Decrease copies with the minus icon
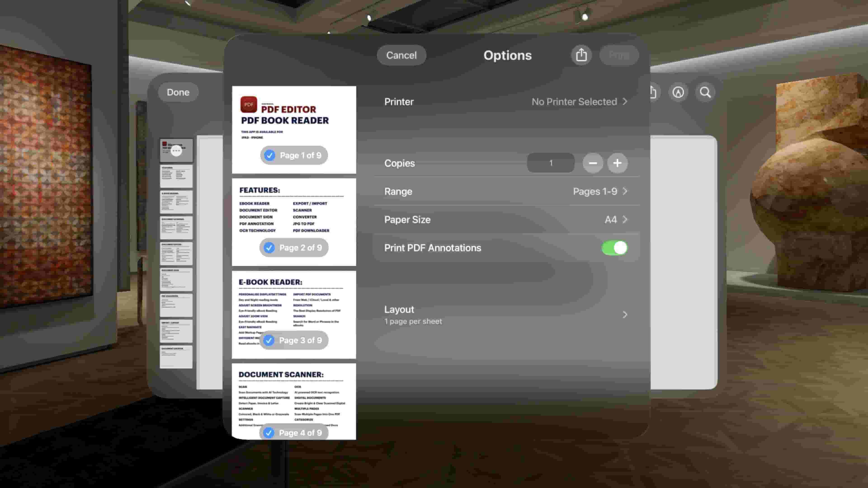 [593, 163]
